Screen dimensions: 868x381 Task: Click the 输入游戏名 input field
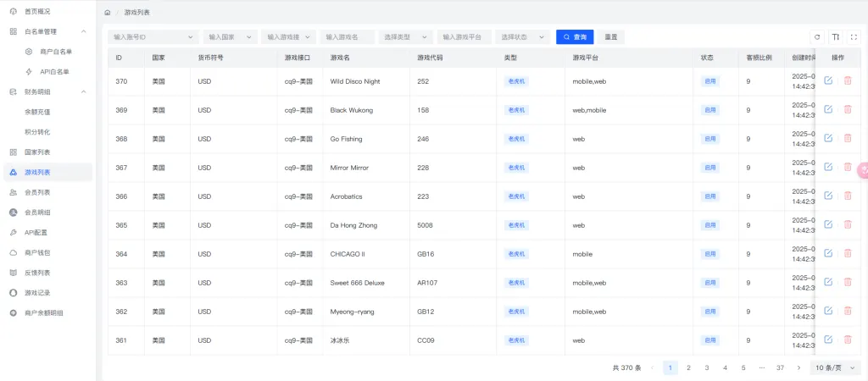[347, 37]
